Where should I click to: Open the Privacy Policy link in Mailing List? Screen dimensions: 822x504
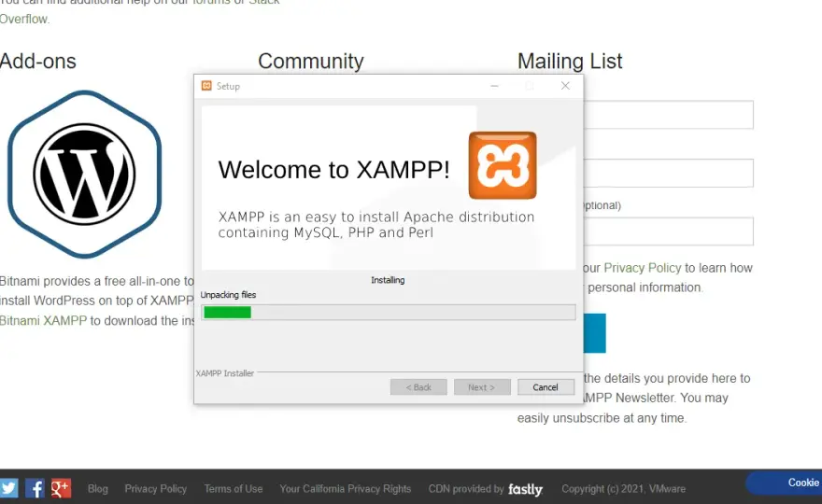643,268
